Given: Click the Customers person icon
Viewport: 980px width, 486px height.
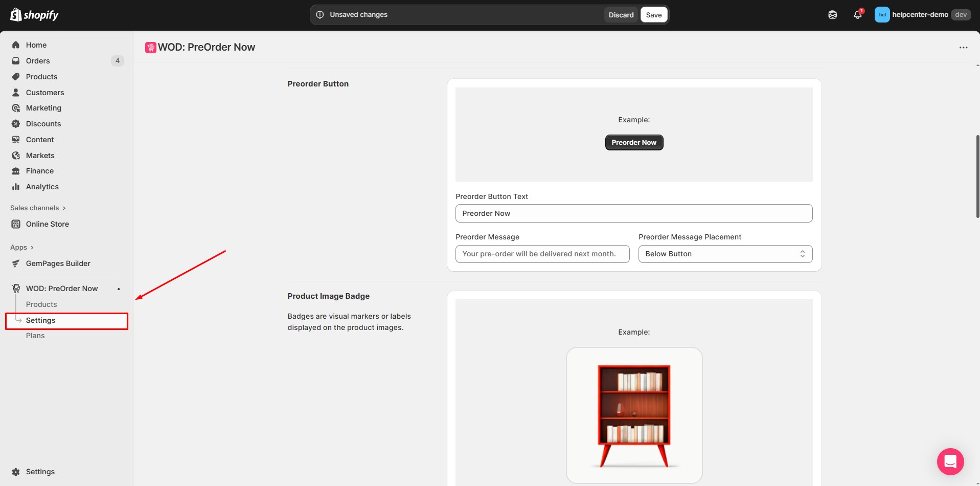Looking at the screenshot, I should 16,93.
